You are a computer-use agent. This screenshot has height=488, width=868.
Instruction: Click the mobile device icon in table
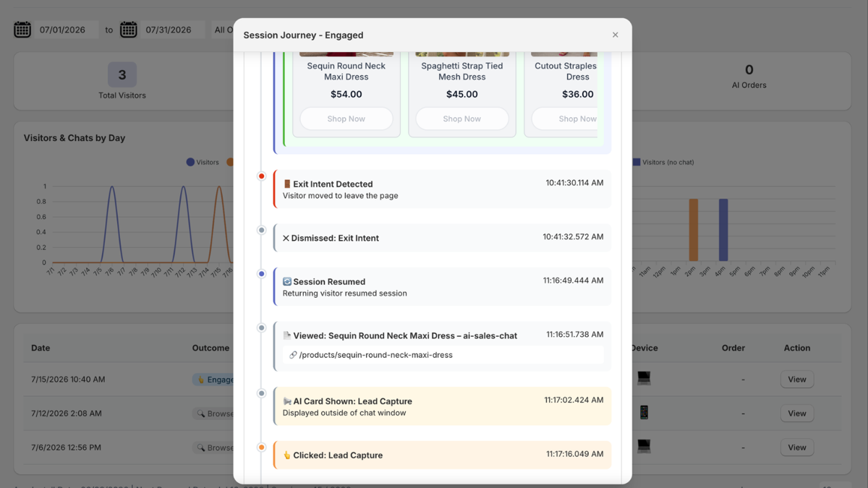click(644, 412)
